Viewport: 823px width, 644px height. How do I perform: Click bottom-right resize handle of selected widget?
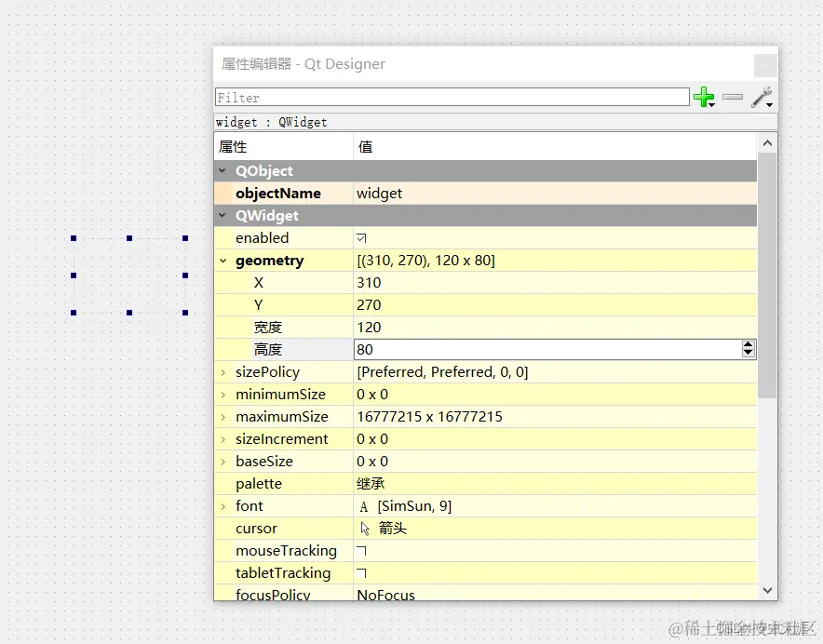coord(185,313)
